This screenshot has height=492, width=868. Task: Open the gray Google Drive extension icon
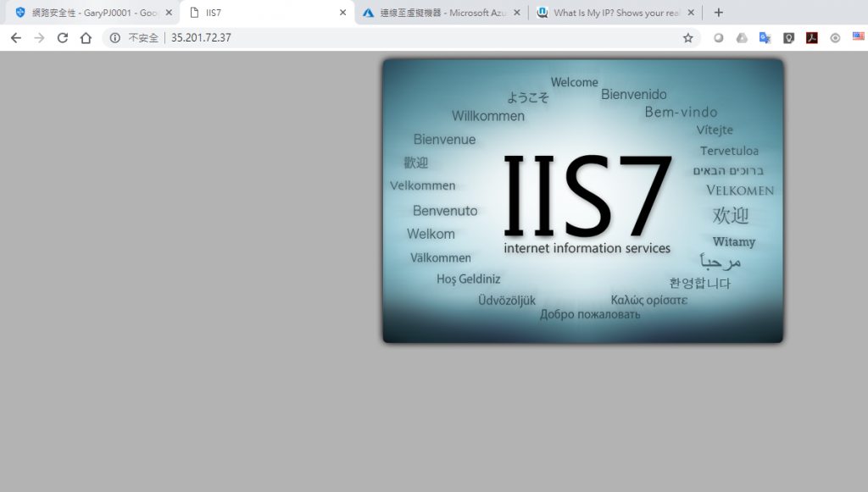[x=742, y=37]
